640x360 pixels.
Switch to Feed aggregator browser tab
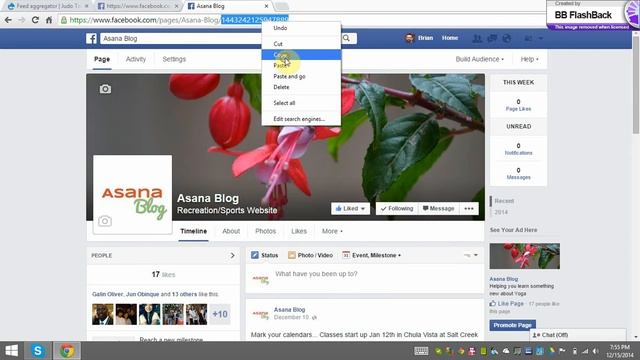[48, 6]
